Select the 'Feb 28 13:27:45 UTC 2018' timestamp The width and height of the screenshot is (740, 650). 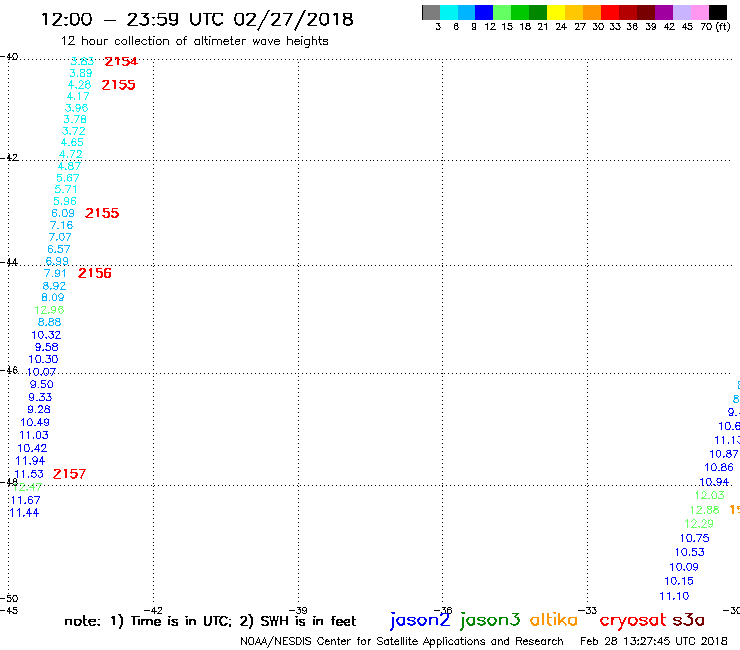[x=654, y=641]
